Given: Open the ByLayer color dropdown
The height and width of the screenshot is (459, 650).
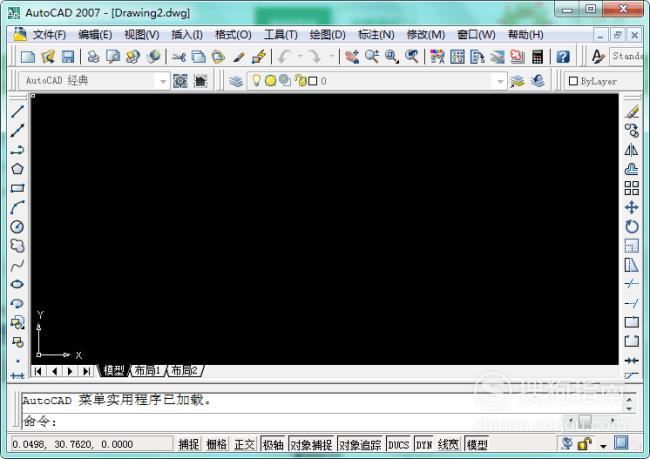Looking at the screenshot, I should [605, 81].
